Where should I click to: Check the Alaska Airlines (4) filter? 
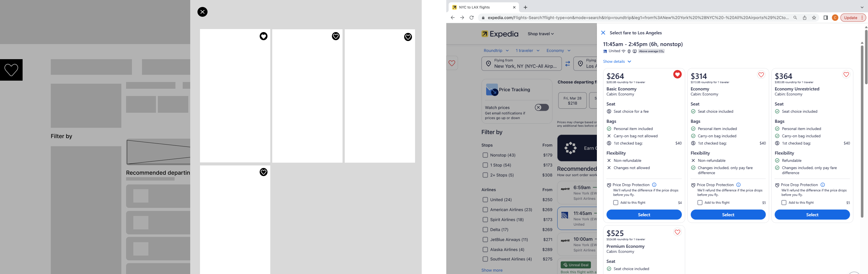(485, 249)
